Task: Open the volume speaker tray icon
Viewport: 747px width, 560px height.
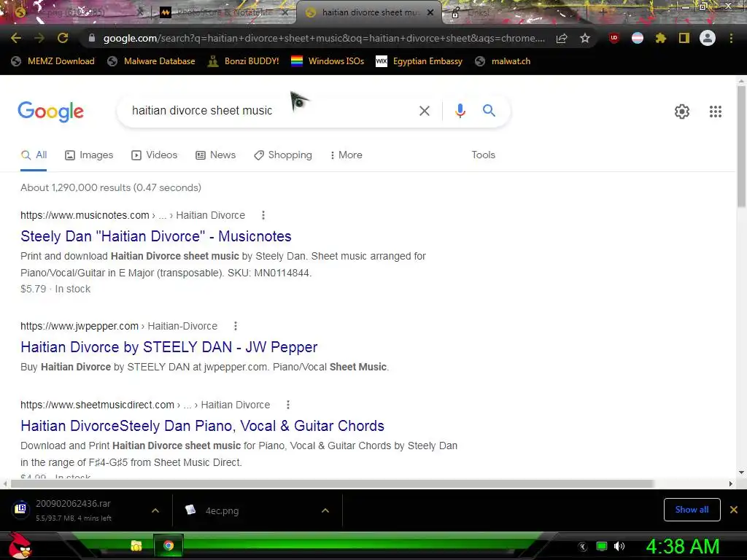Action: 619,546
